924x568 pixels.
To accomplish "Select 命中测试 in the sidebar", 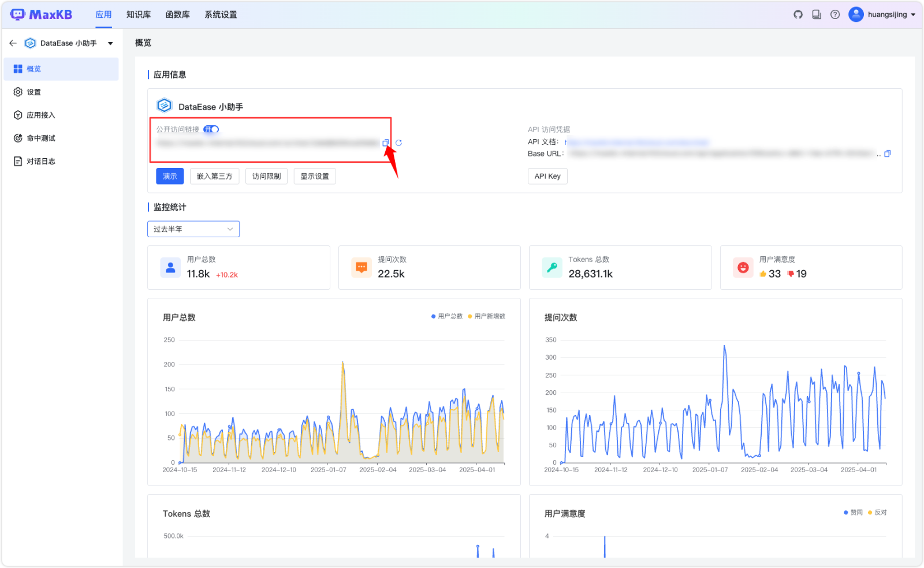I will [61, 138].
